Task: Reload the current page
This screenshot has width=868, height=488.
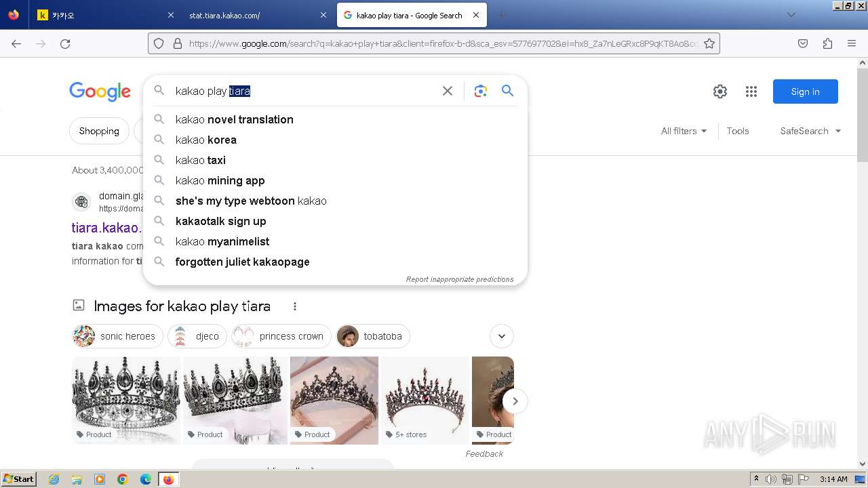Action: (65, 43)
